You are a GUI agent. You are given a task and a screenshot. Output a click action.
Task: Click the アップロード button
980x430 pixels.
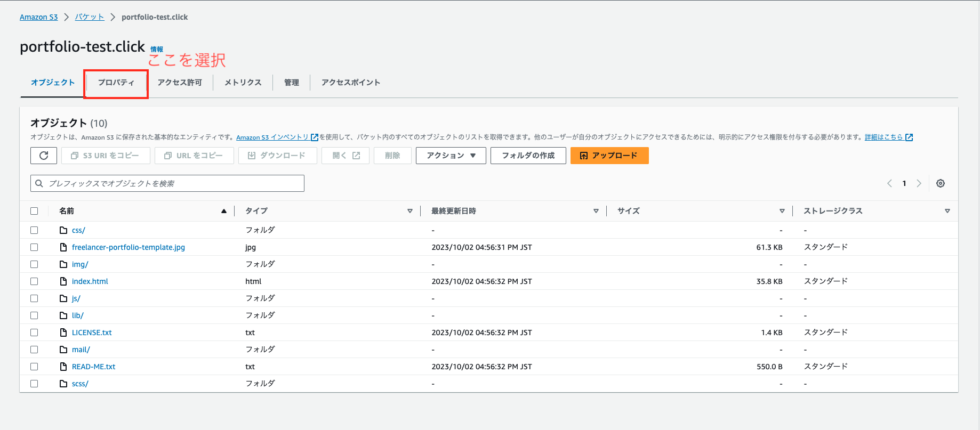pyautogui.click(x=609, y=156)
